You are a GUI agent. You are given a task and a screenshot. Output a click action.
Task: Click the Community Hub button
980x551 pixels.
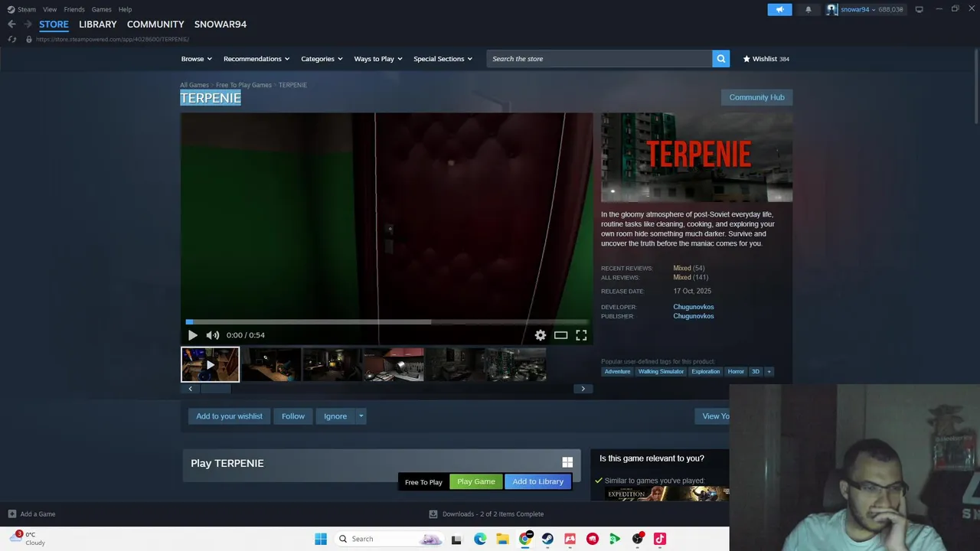(x=756, y=97)
